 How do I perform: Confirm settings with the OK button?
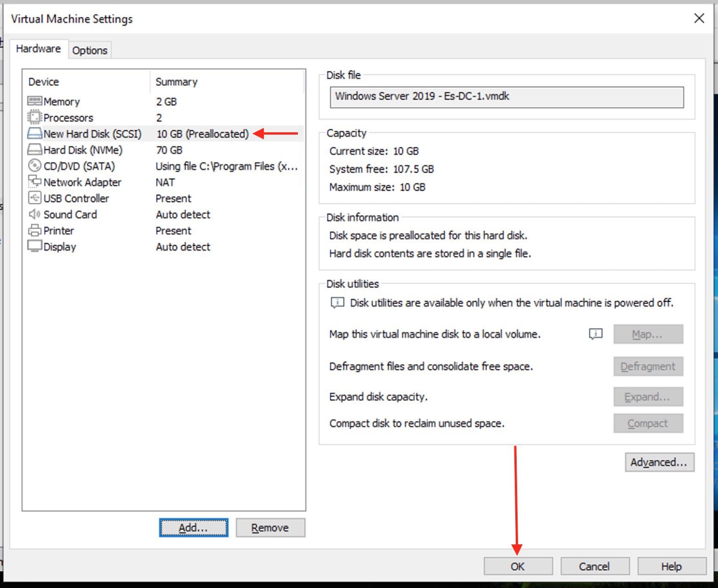click(518, 566)
